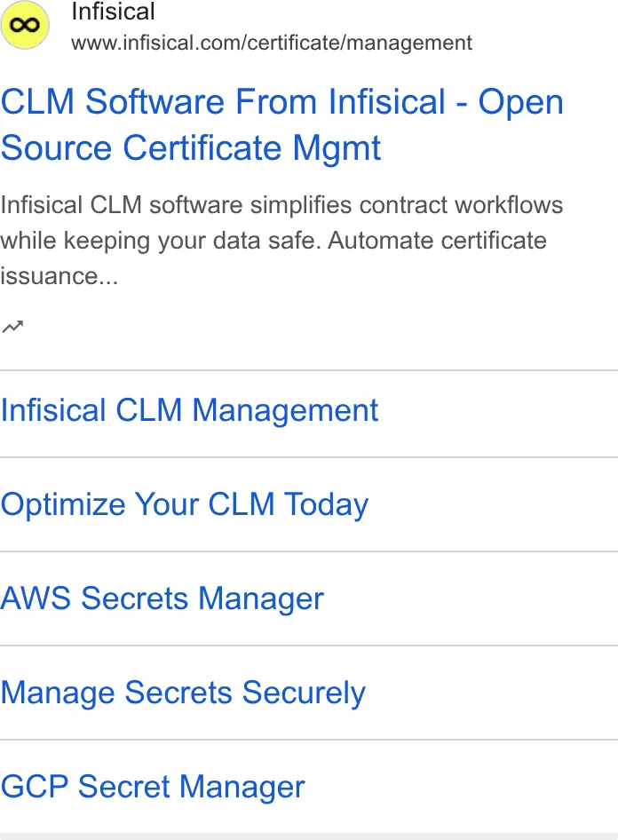Click the Source Certificate Mgmt headline line
This screenshot has width=618, height=840.
tap(191, 148)
